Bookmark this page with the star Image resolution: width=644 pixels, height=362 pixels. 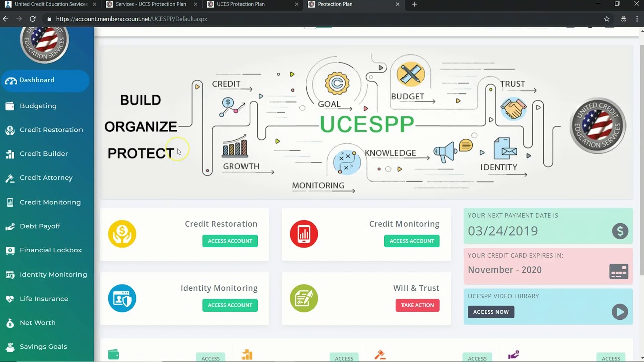pyautogui.click(x=607, y=19)
